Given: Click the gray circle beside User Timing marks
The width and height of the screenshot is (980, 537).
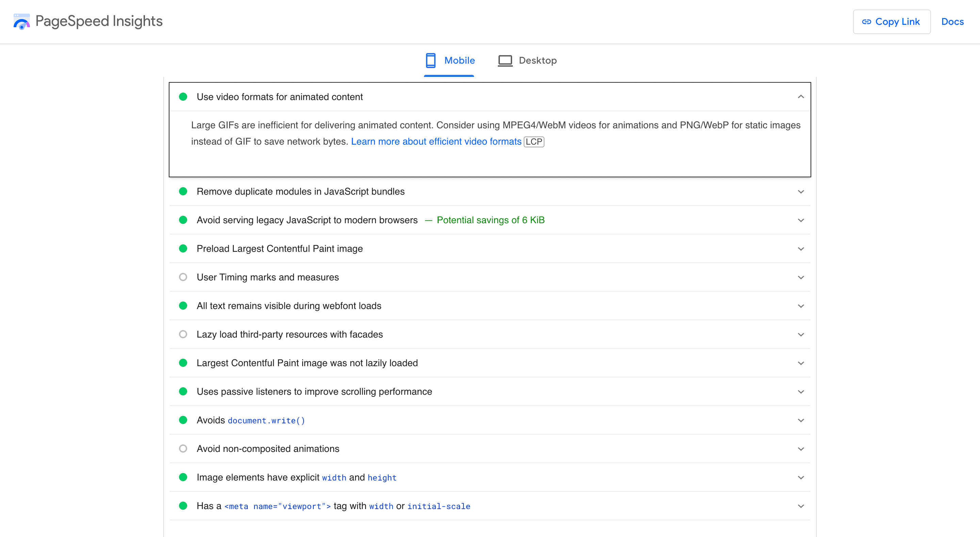Looking at the screenshot, I should coord(183,277).
